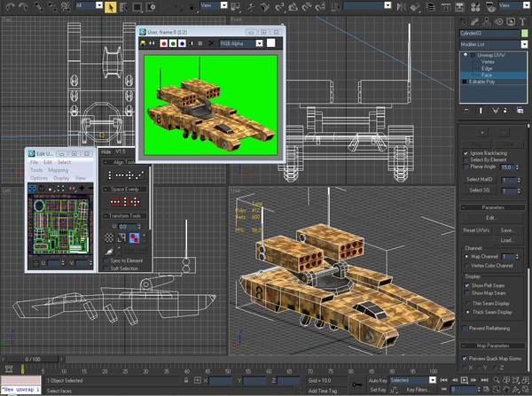
Task: Enable Planar Angle checkbox
Action: [x=465, y=167]
